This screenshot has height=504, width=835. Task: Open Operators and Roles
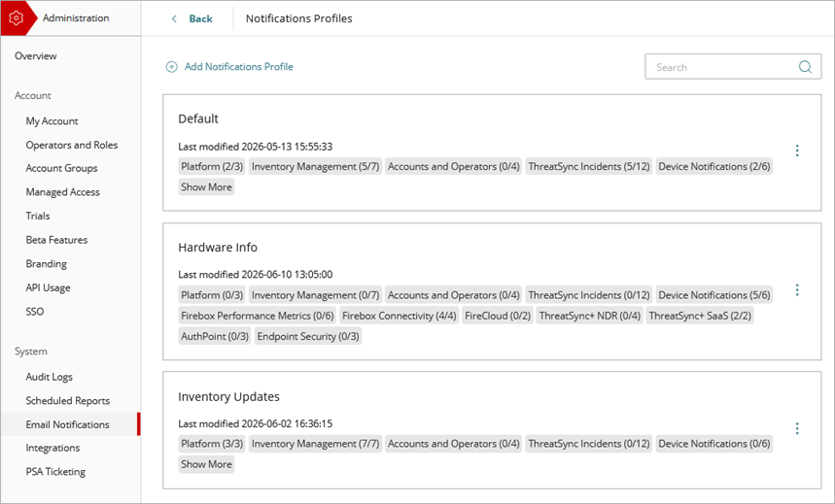tap(72, 145)
